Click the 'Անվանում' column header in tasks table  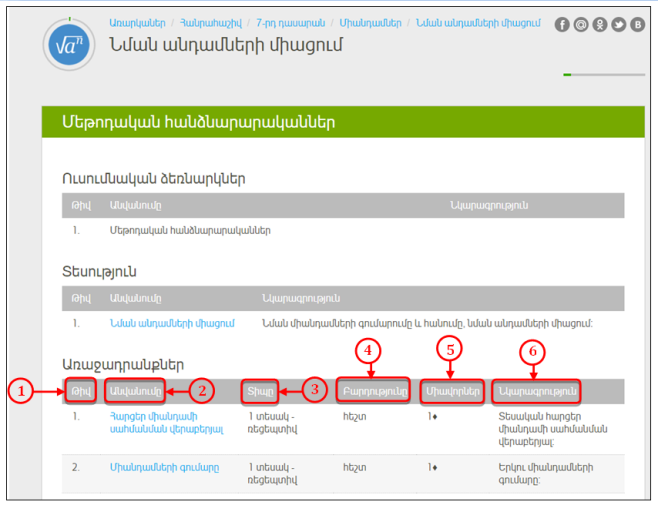point(134,390)
